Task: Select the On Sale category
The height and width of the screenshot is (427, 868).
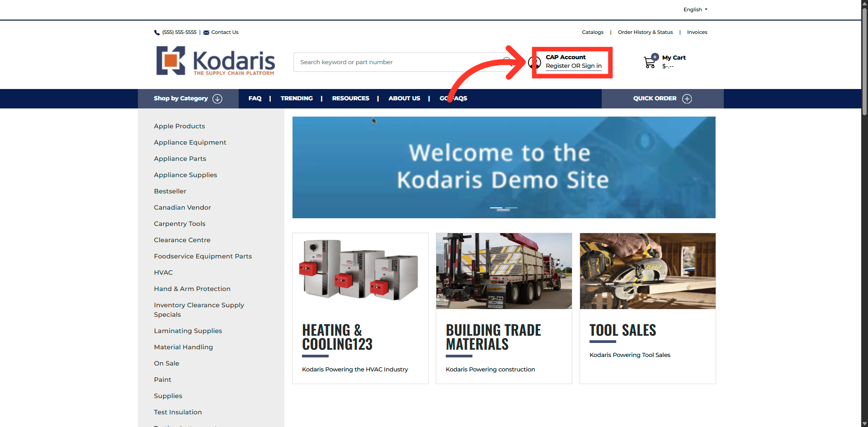Action: tap(166, 363)
